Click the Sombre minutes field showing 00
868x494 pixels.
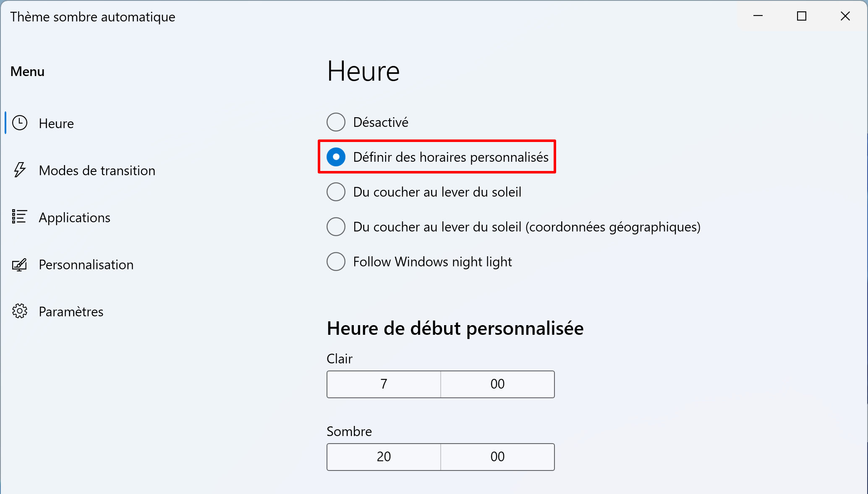coord(497,457)
